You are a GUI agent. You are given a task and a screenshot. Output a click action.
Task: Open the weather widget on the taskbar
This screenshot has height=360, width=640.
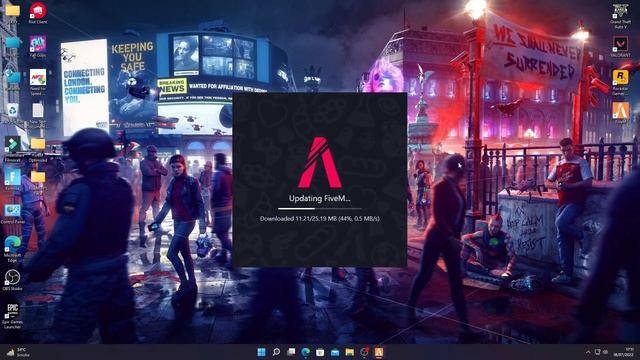pos(18,352)
